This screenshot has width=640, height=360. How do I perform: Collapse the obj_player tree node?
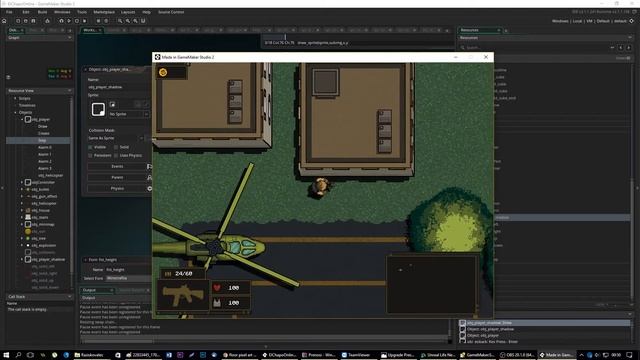22,120
